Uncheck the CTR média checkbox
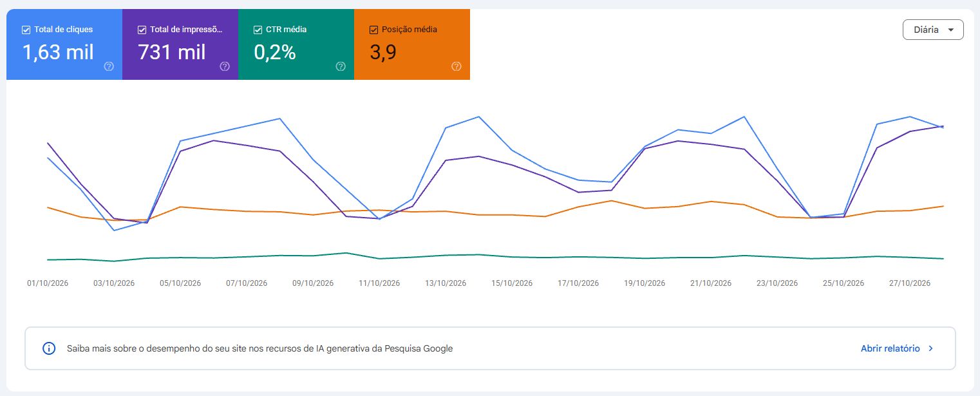The width and height of the screenshot is (980, 396). 258,30
